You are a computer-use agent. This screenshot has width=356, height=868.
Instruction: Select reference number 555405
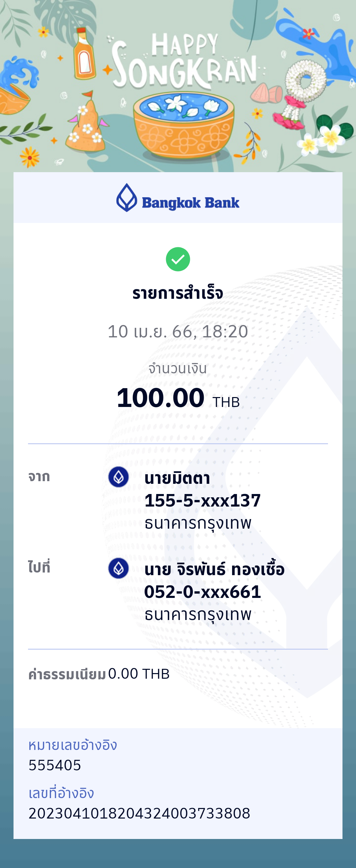pyautogui.click(x=55, y=765)
